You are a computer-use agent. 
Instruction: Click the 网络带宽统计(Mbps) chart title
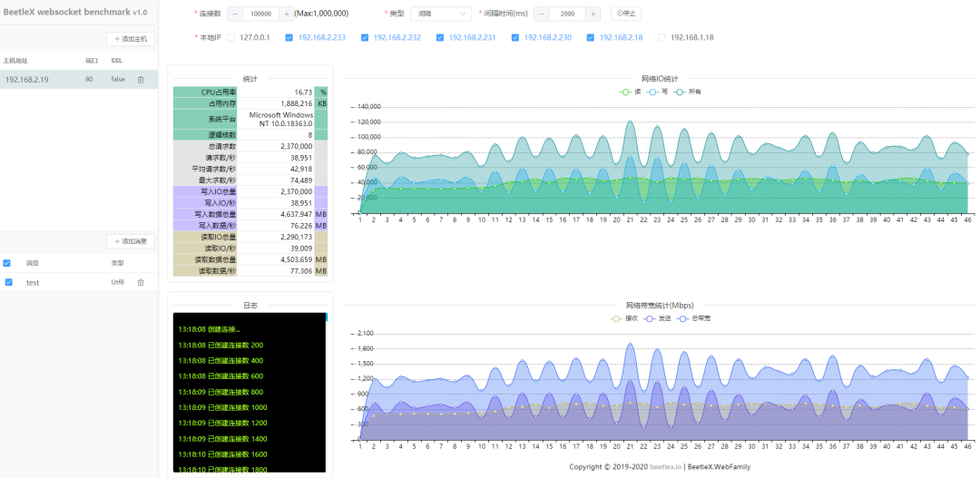(660, 306)
